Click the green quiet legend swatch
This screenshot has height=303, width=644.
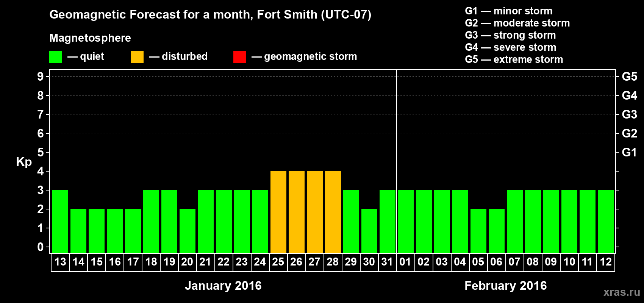[x=56, y=57]
